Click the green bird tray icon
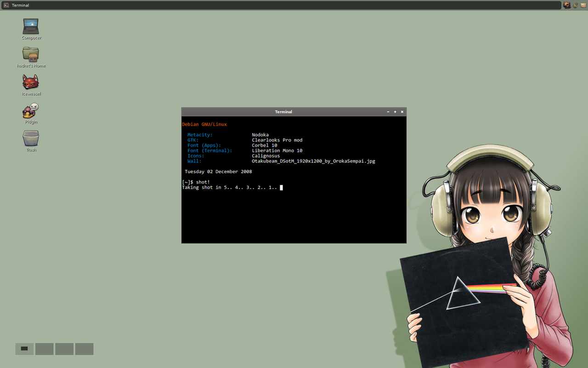588x368 pixels. [575, 5]
